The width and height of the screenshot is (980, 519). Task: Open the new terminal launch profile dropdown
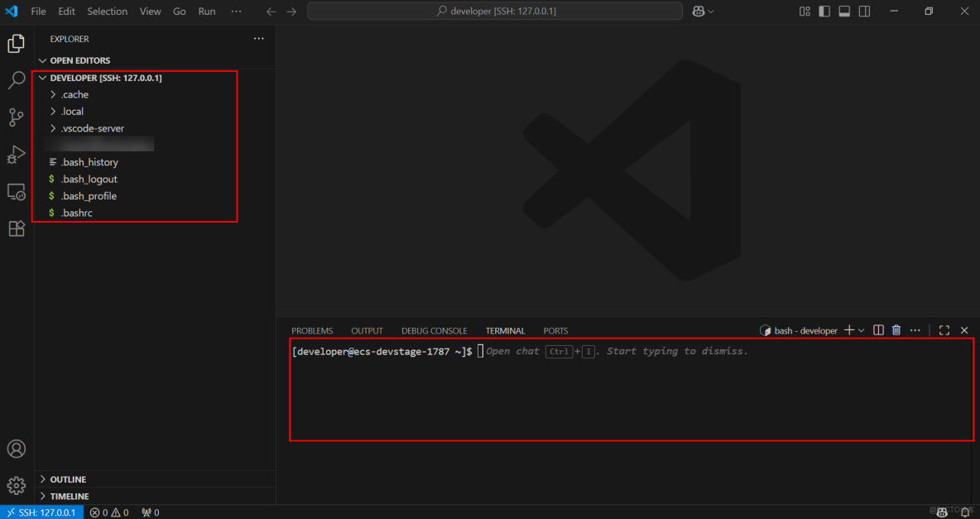click(x=862, y=330)
